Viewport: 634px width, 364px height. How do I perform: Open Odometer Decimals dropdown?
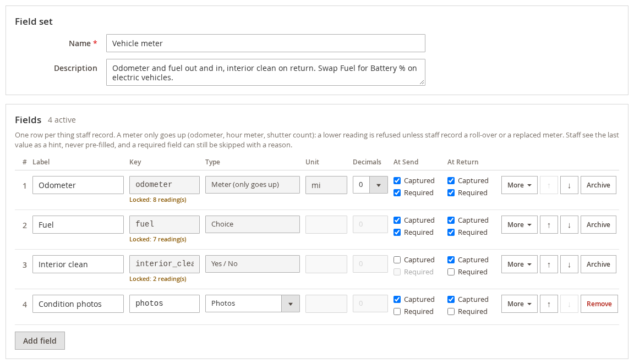pyautogui.click(x=370, y=185)
